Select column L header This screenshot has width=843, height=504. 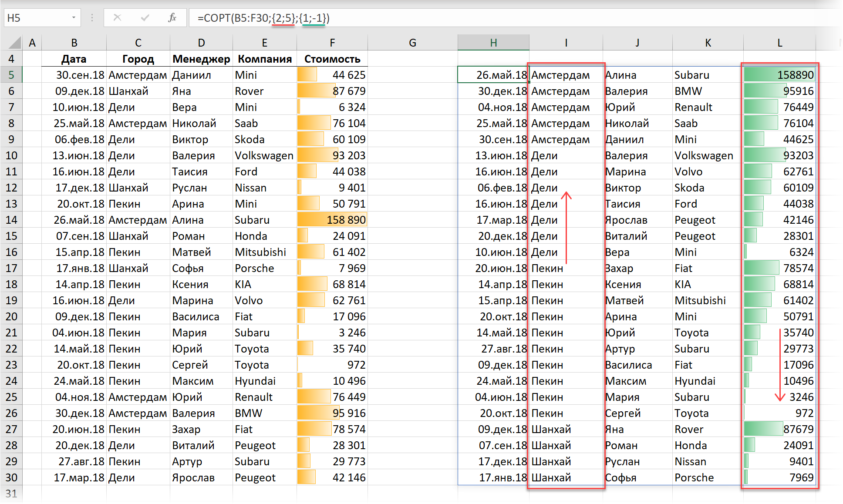coord(779,43)
